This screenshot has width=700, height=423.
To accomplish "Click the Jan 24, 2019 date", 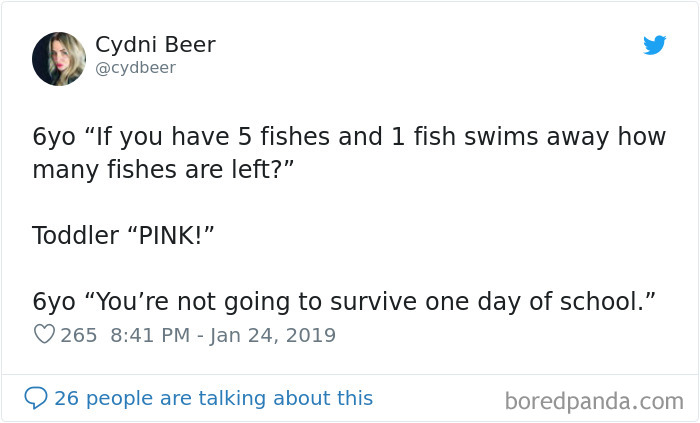I will coord(275,335).
